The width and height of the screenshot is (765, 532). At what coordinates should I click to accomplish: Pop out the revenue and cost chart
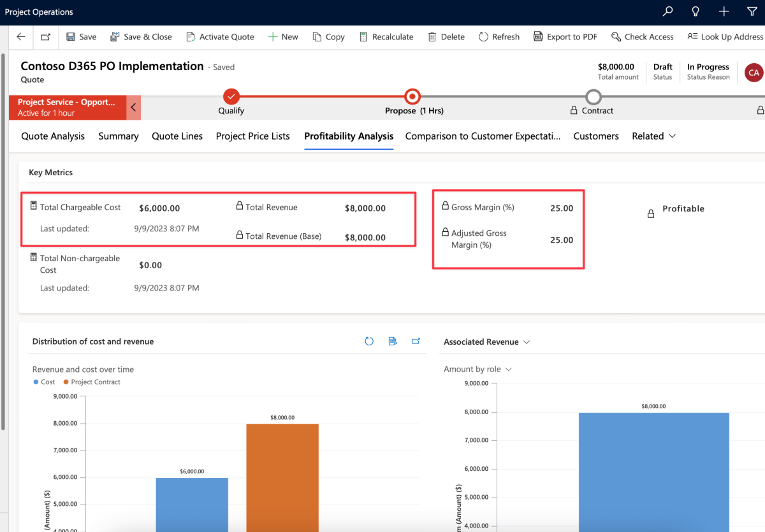click(x=416, y=341)
